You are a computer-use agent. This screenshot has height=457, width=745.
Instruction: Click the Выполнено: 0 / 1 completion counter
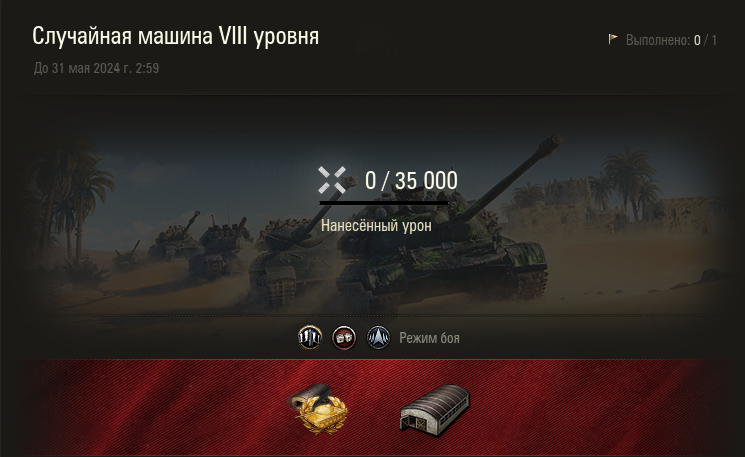click(x=671, y=40)
